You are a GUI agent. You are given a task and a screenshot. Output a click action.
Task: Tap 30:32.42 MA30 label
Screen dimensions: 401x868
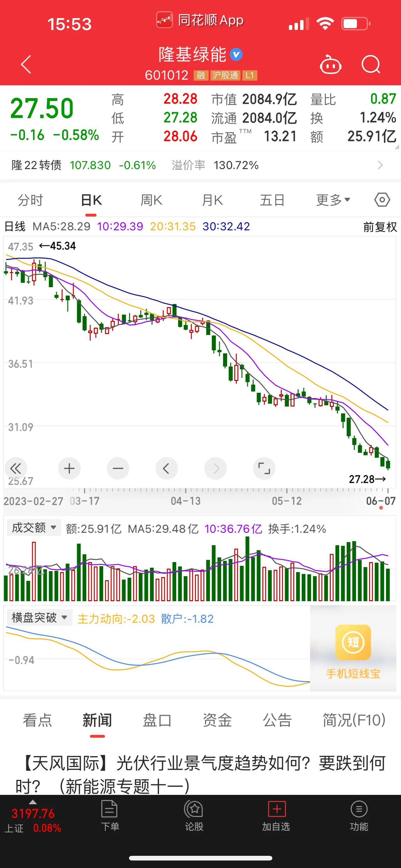tap(226, 226)
